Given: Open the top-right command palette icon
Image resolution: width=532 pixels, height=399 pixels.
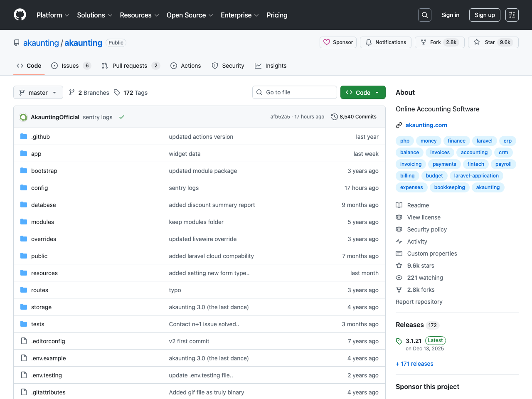Looking at the screenshot, I should click(x=512, y=15).
